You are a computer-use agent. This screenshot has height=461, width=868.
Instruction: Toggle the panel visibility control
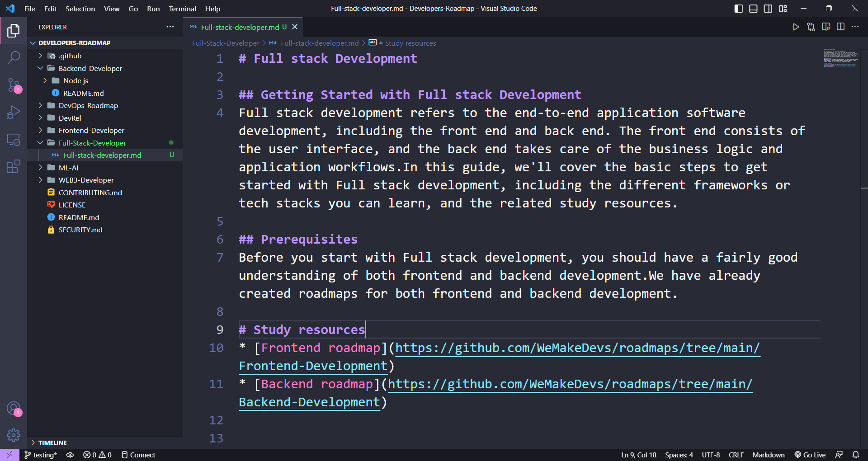(x=753, y=8)
